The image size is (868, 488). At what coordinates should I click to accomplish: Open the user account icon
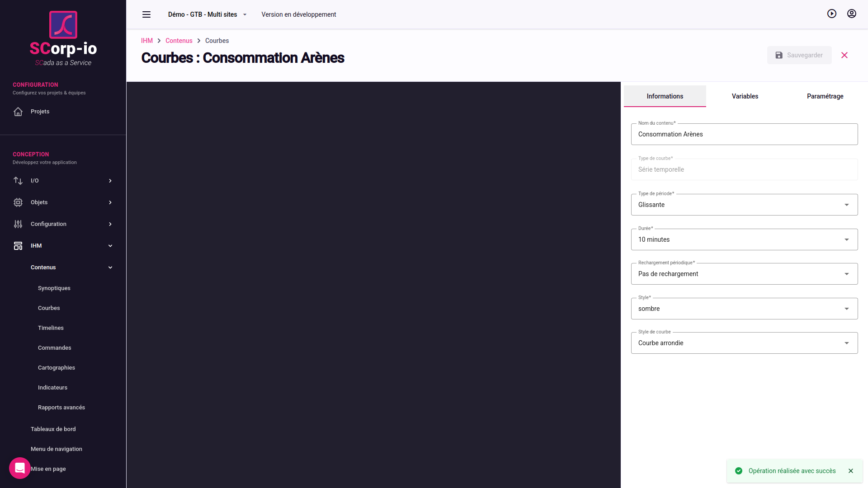[x=852, y=14]
